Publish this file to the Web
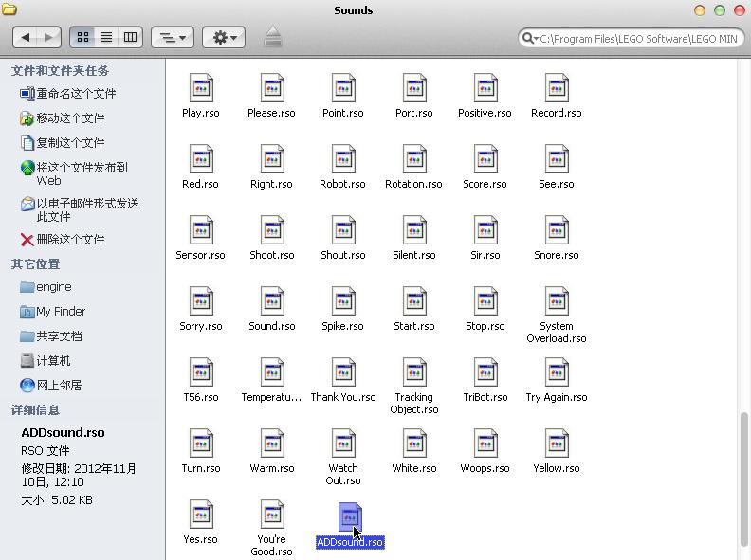Image resolution: width=751 pixels, height=560 pixels. (x=74, y=173)
